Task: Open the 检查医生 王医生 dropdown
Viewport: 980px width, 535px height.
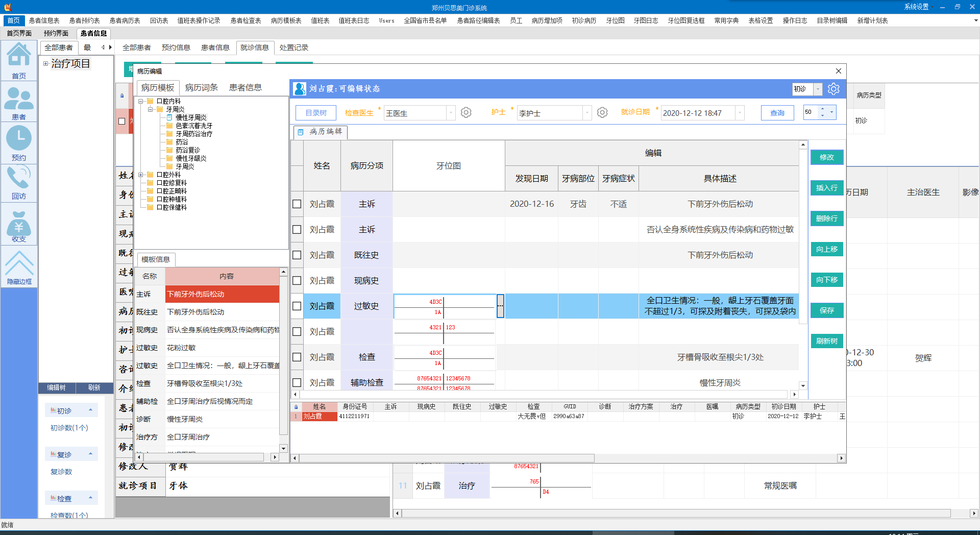Action: 451,113
